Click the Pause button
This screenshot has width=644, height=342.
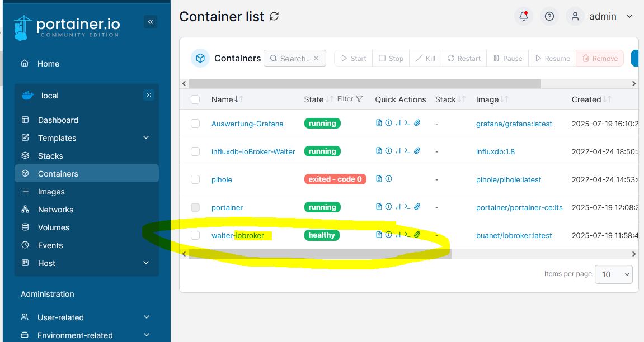507,58
